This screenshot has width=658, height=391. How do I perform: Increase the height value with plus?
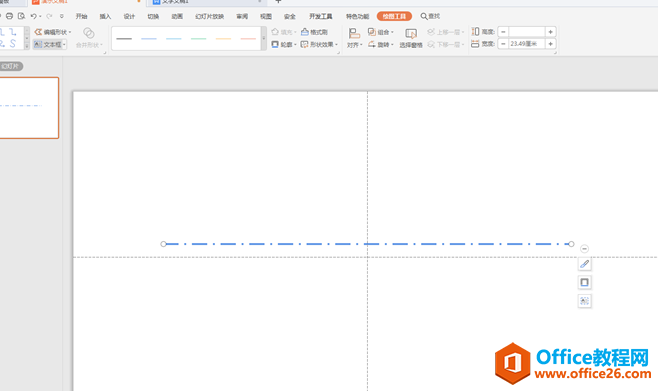click(551, 32)
